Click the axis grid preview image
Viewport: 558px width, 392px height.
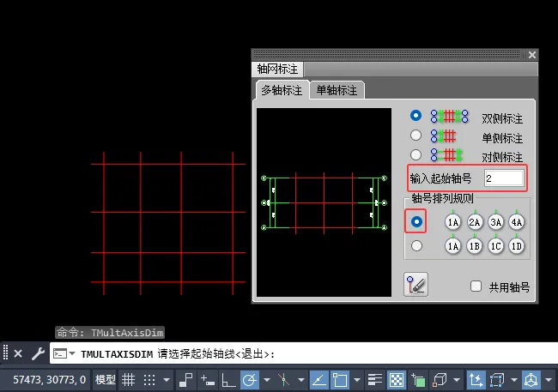click(324, 202)
